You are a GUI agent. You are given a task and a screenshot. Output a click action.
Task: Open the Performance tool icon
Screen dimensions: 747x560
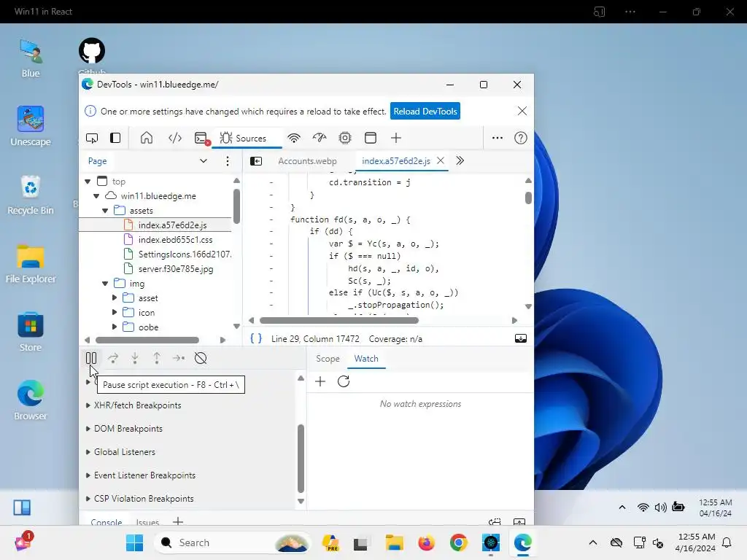point(320,138)
